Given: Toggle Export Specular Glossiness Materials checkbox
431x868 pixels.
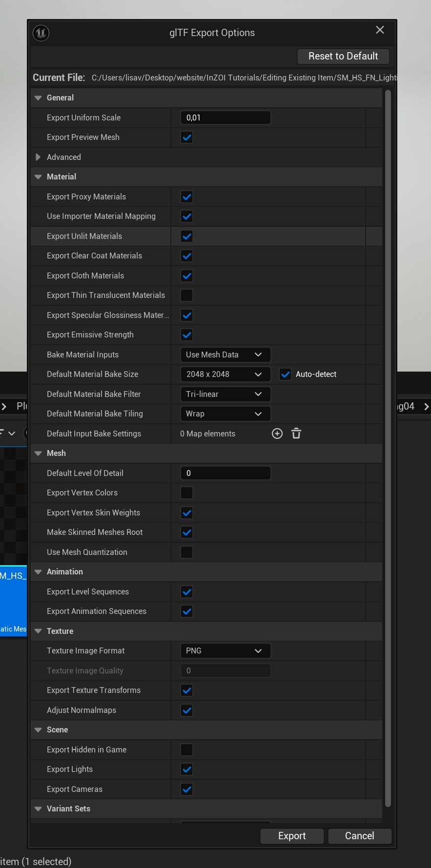Looking at the screenshot, I should (187, 316).
